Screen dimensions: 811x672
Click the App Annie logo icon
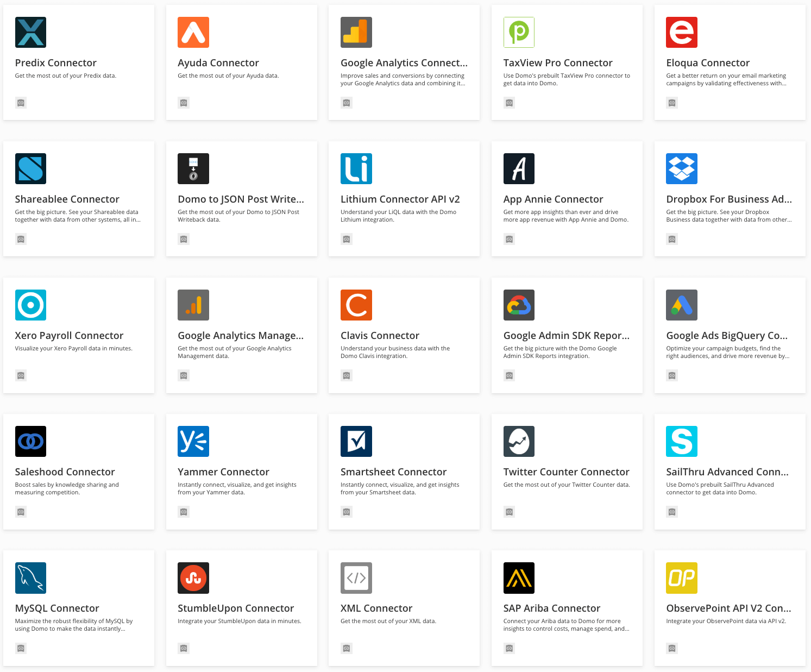519,168
